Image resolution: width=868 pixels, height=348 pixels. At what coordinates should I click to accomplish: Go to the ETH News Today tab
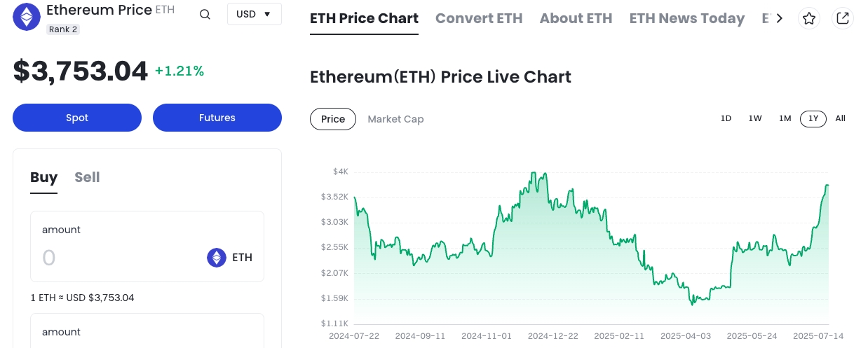coord(686,18)
